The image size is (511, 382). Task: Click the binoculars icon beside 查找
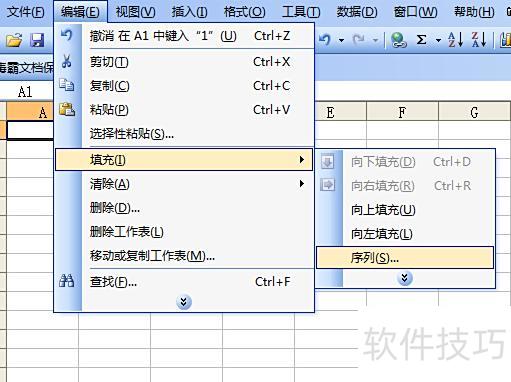(x=66, y=281)
